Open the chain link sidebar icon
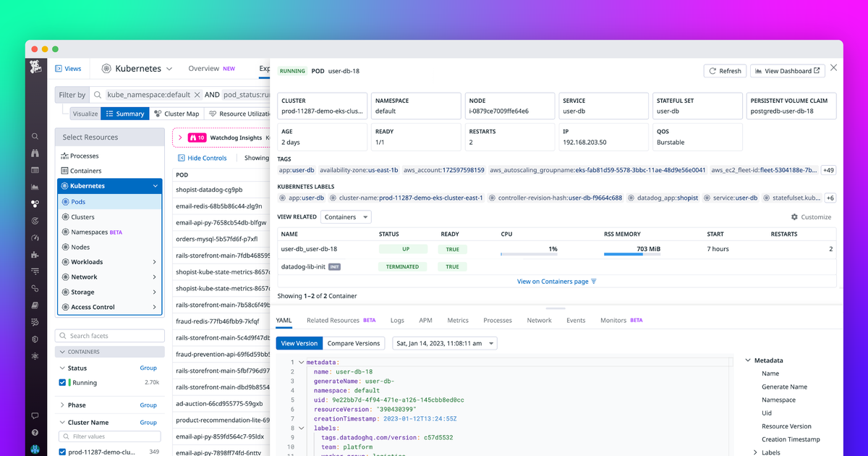Screen dimensions: 868x456 [x=35, y=288]
